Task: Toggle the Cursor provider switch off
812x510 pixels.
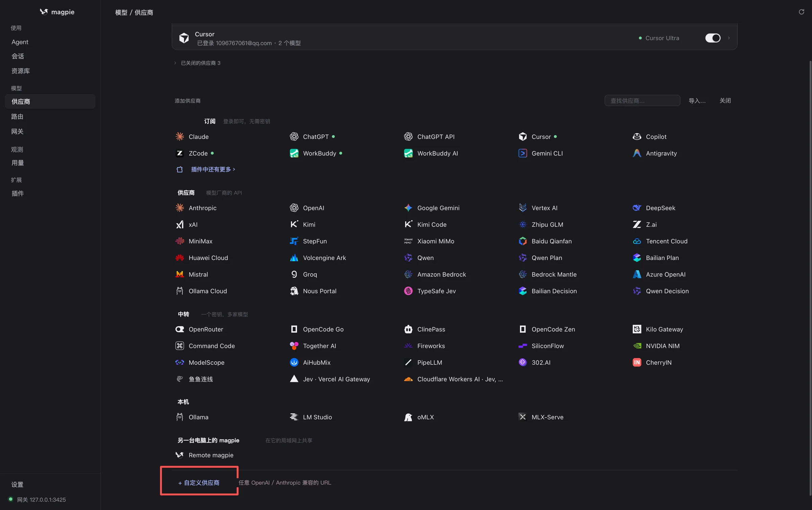Action: (x=713, y=38)
